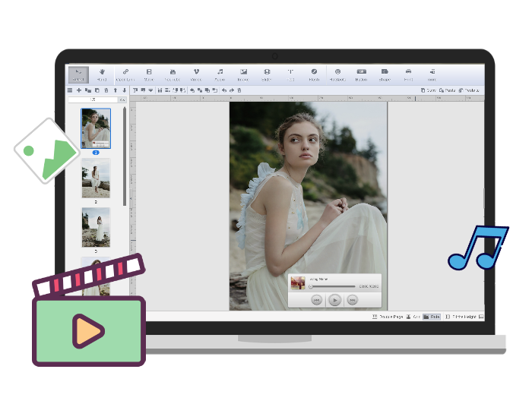Select the Select arrow tool

tap(78, 74)
